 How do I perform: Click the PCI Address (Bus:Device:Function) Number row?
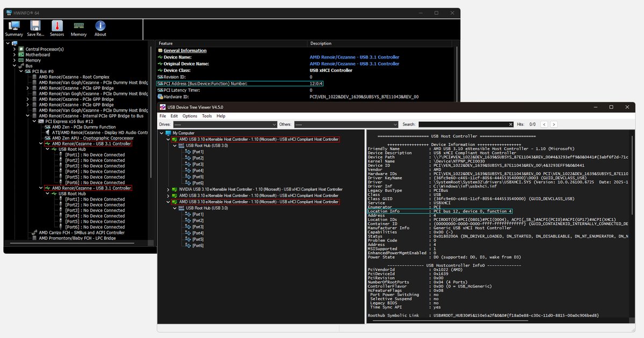240,84
